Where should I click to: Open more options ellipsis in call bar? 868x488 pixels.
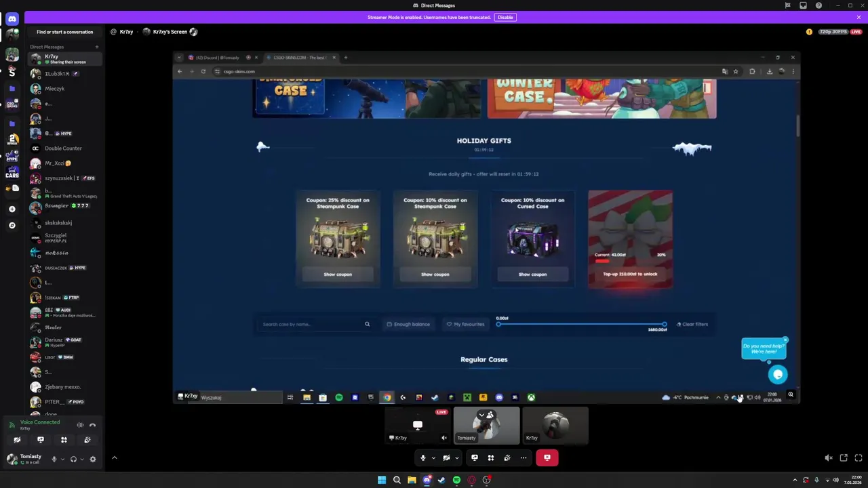pyautogui.click(x=524, y=457)
